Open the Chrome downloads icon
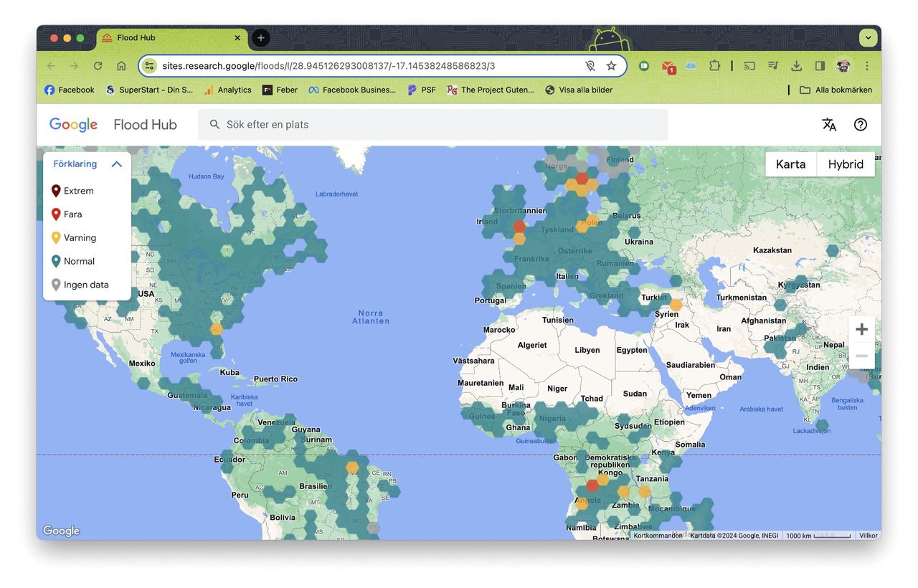 [x=796, y=66]
